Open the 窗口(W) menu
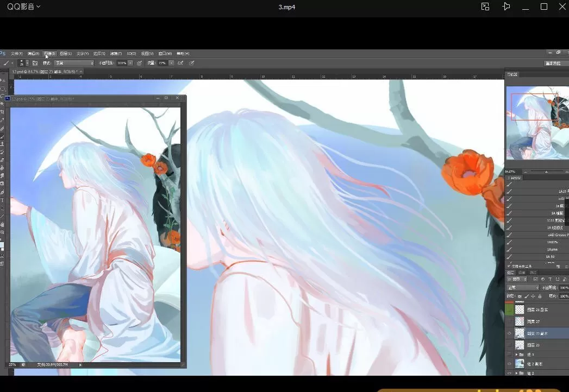Viewport: 569px width, 392px height. pyautogui.click(x=165, y=54)
